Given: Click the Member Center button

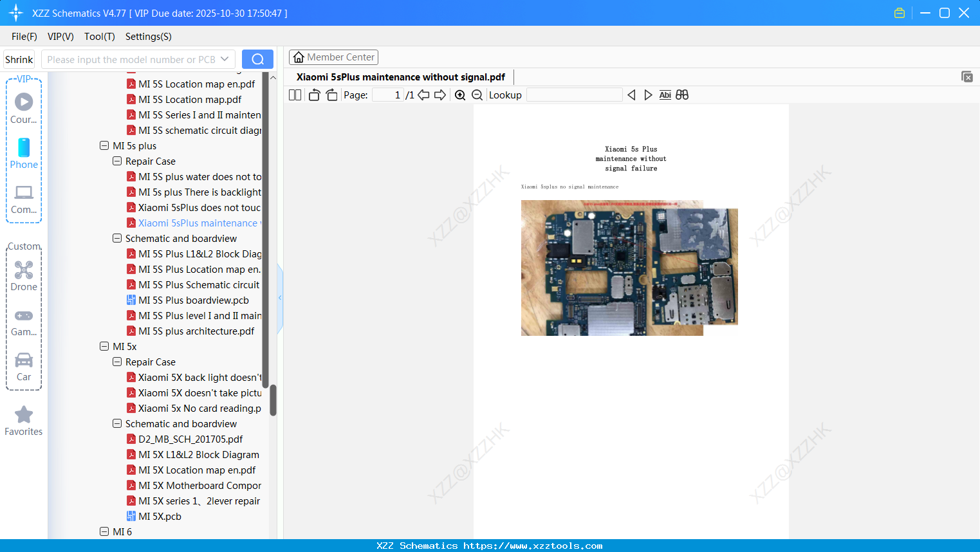Looking at the screenshot, I should [x=333, y=57].
